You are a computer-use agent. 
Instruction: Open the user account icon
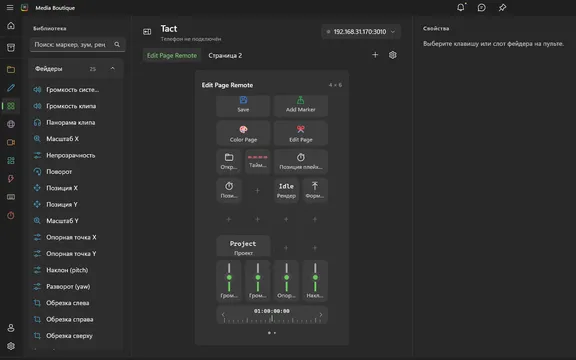pos(11,328)
